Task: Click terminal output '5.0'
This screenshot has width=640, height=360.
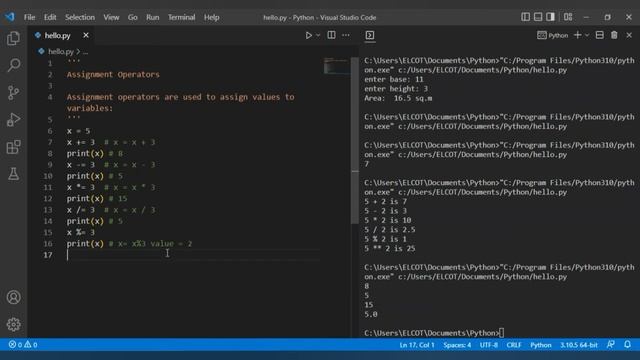Action: [x=371, y=314]
